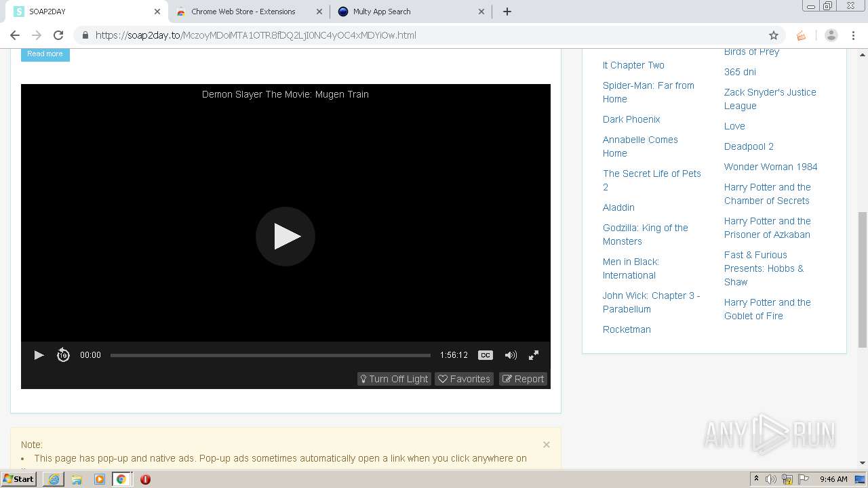Open Chrome profile avatar
868x488 pixels.
click(831, 35)
